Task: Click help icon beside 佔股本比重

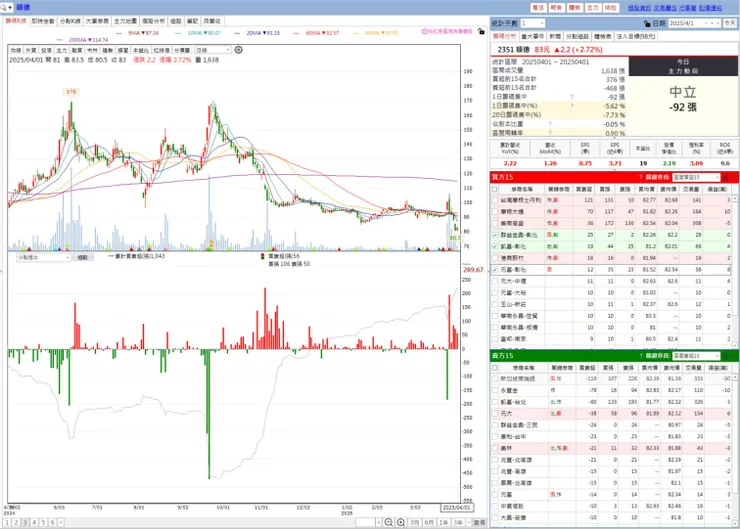Action: coord(550,124)
